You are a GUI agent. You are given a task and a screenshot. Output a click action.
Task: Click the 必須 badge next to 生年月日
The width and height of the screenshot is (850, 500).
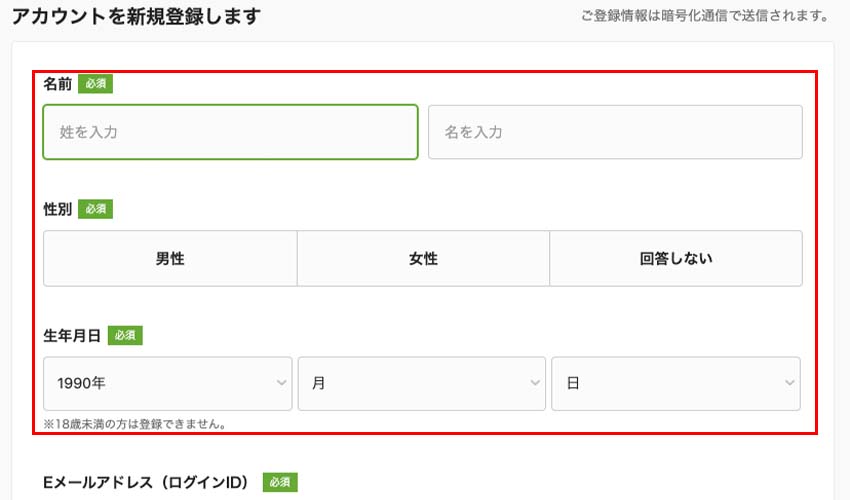[125, 335]
